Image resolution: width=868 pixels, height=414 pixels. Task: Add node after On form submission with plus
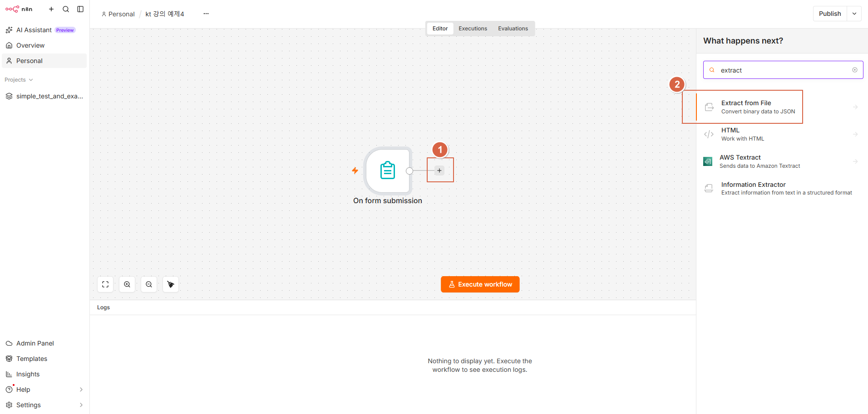(x=439, y=170)
